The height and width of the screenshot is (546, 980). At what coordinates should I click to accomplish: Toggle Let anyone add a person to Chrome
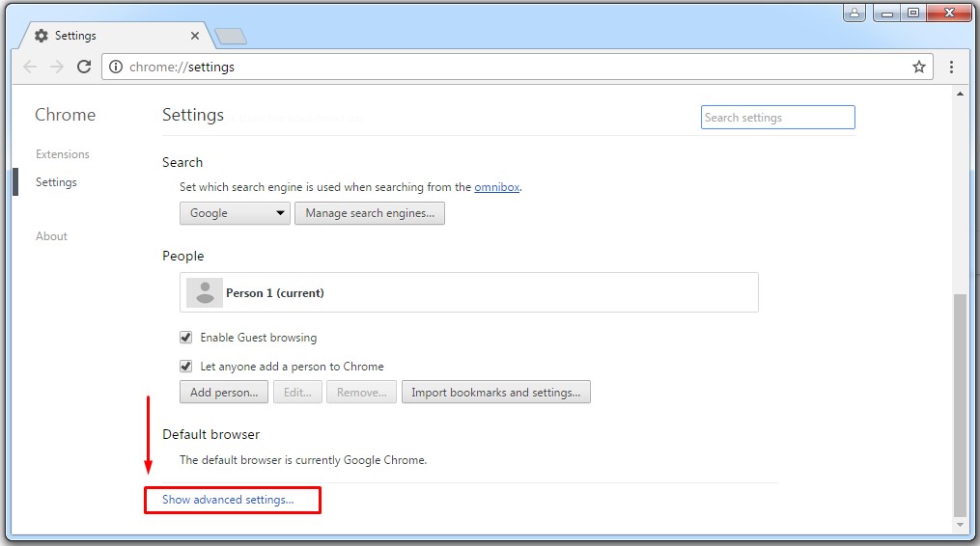186,367
